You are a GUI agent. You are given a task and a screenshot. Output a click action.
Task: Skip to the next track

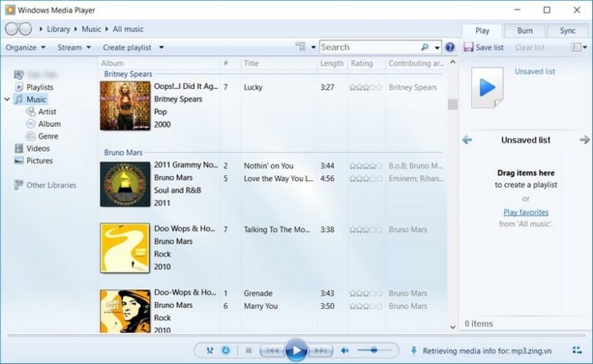320,350
